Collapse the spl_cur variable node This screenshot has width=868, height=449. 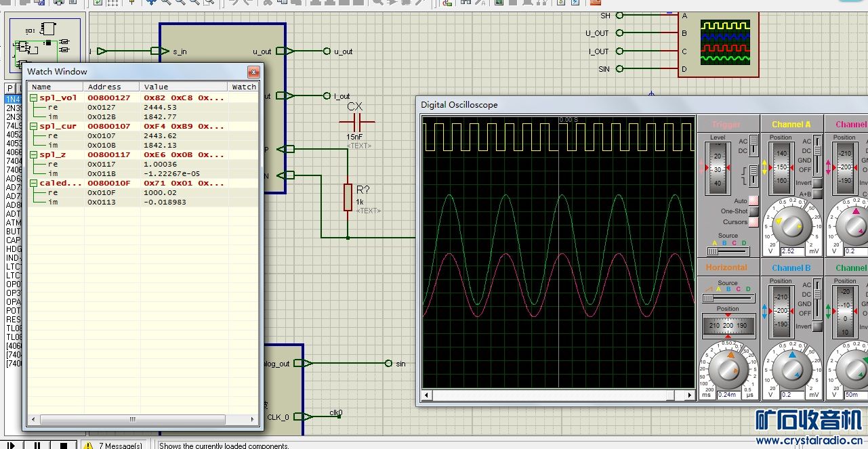pos(33,126)
